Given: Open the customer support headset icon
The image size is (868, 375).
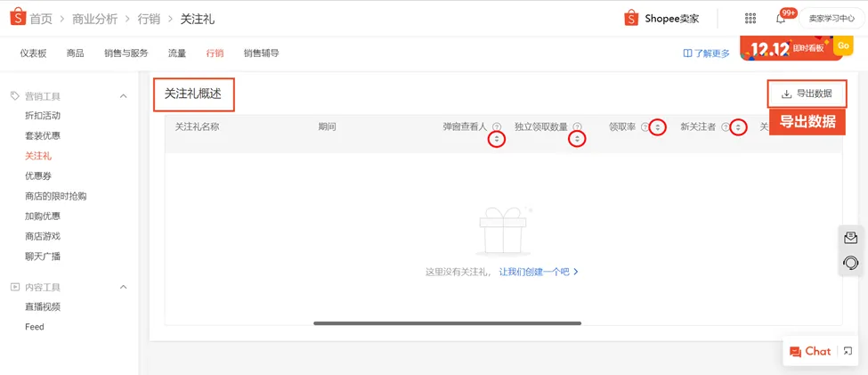Looking at the screenshot, I should pos(851,263).
